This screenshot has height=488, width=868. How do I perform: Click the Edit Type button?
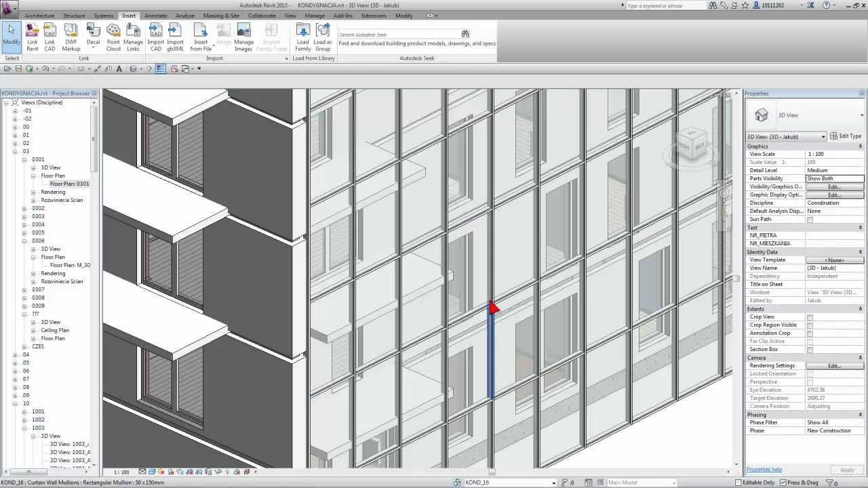pyautogui.click(x=846, y=136)
